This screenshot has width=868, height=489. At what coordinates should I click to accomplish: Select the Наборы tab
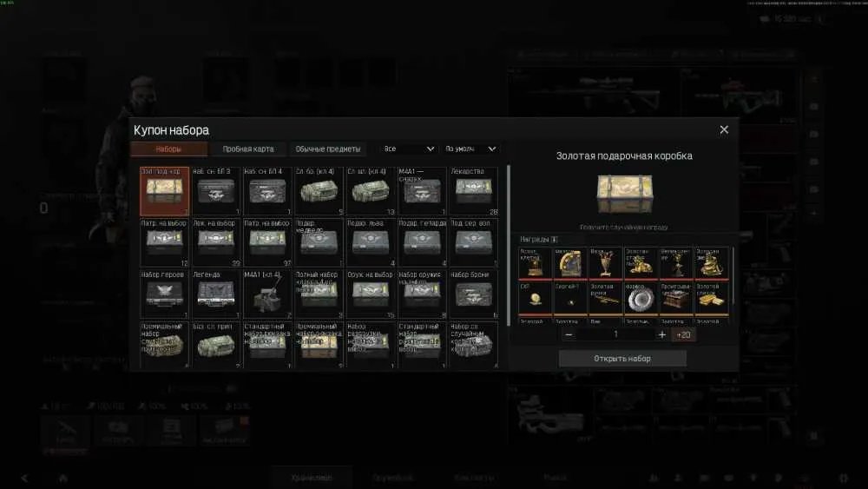(x=168, y=149)
